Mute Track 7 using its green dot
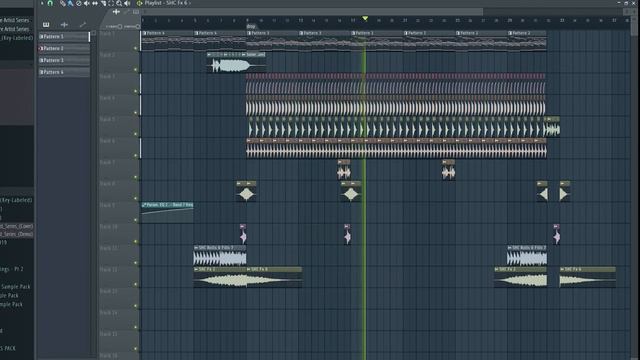 click(136, 177)
